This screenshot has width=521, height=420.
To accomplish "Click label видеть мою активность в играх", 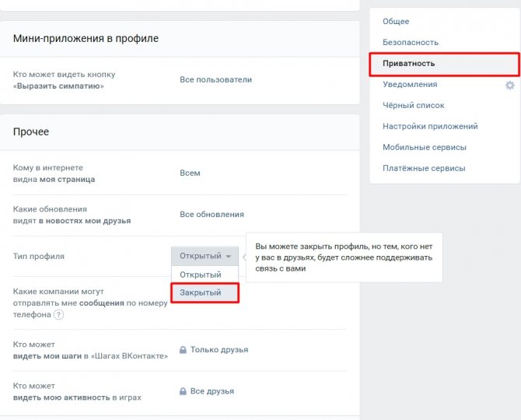I will click(77, 392).
